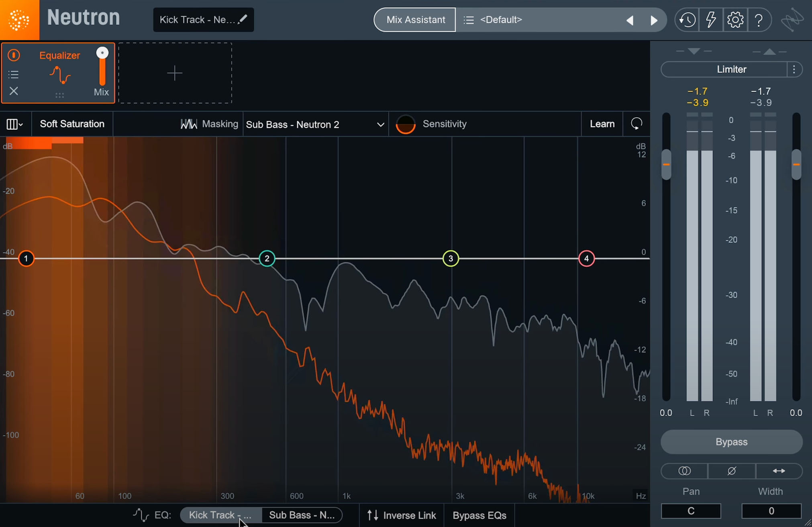Open the preset list icon
Viewport: 812px width, 527px height.
click(x=469, y=20)
